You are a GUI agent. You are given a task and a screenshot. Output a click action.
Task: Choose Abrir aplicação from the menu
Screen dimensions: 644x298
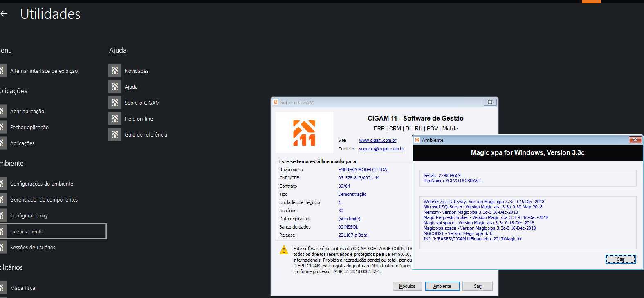pyautogui.click(x=27, y=111)
